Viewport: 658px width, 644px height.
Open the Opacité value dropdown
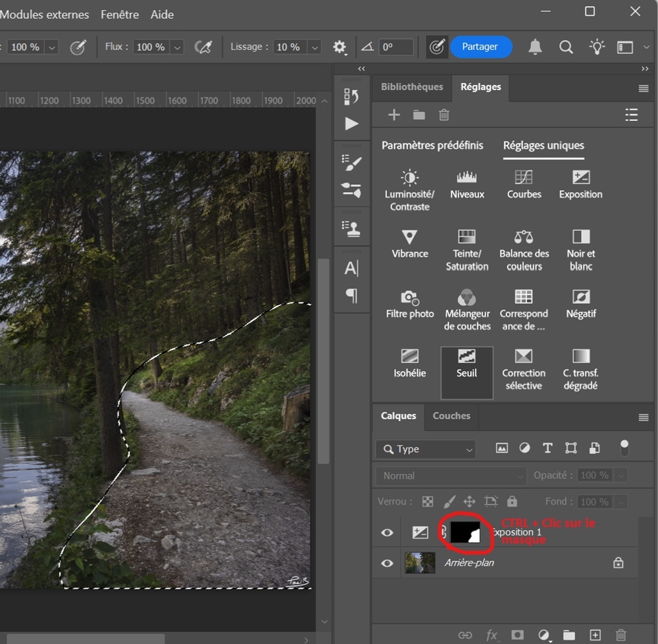(x=620, y=476)
